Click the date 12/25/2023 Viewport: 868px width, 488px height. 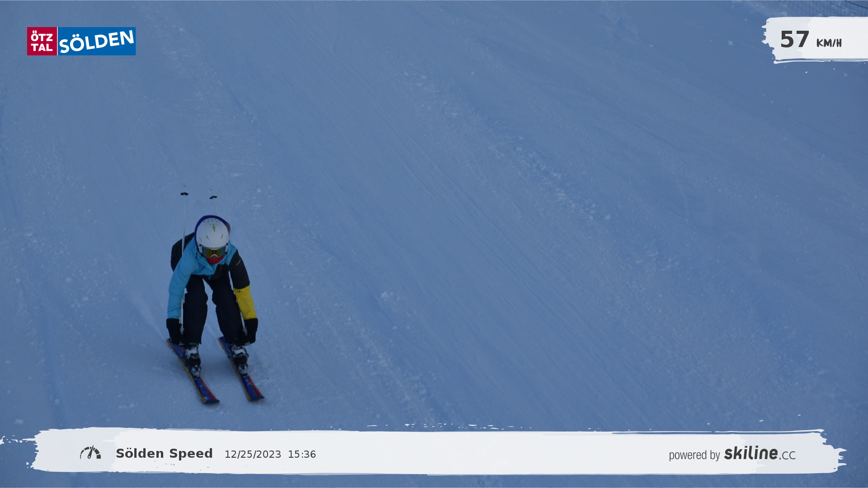253,454
